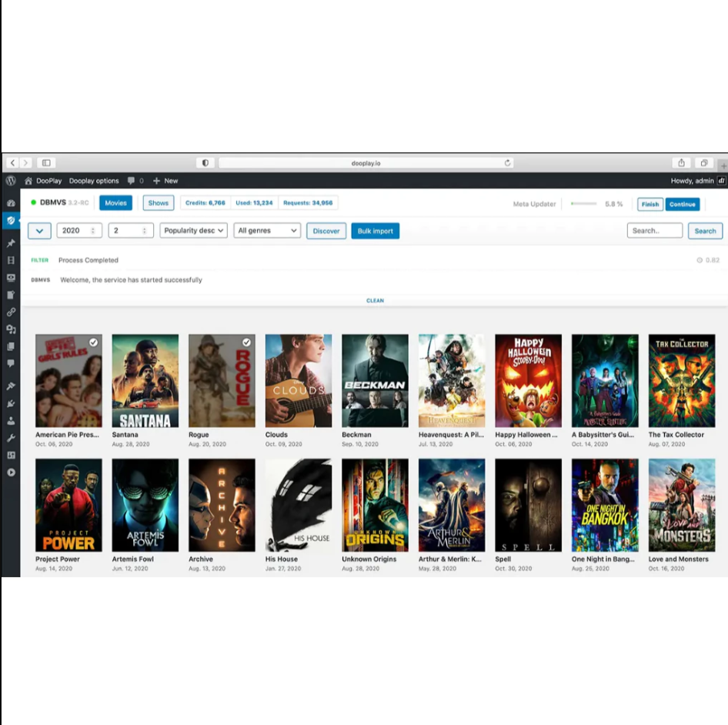Uncheck the American Pie poster checkmark

click(93, 342)
